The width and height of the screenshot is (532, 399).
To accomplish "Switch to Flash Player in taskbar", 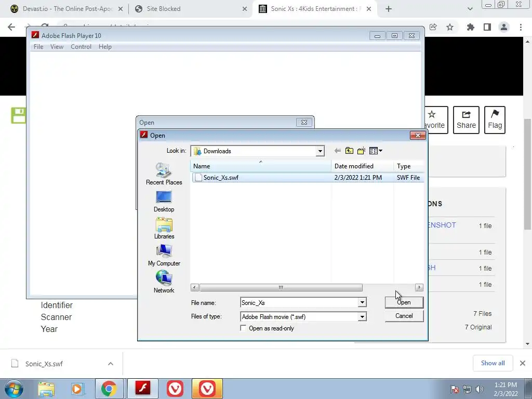I will coord(142,389).
